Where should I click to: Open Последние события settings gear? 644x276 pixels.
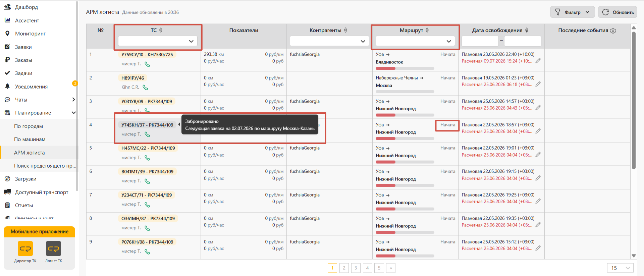[613, 31]
